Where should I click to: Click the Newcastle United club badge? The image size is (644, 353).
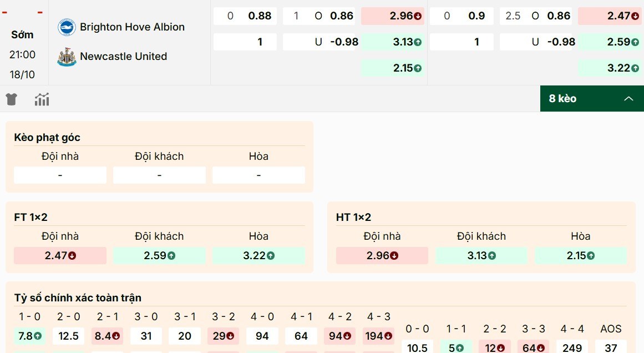coord(66,56)
